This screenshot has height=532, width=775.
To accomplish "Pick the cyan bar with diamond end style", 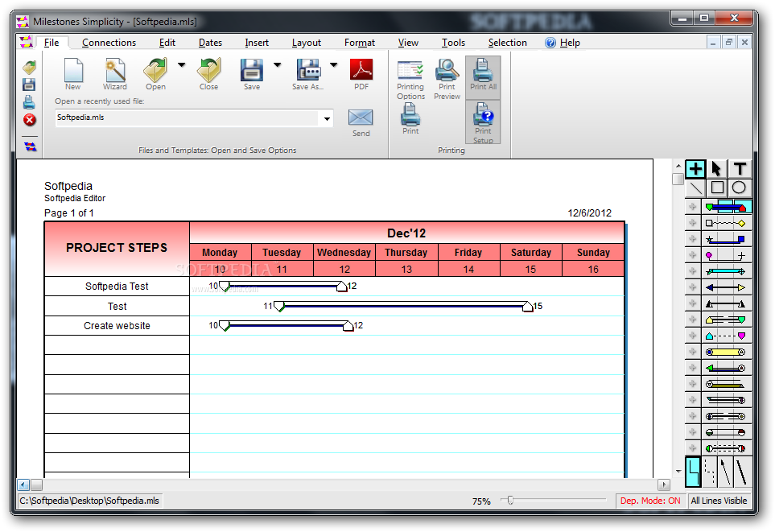I will click(x=726, y=271).
